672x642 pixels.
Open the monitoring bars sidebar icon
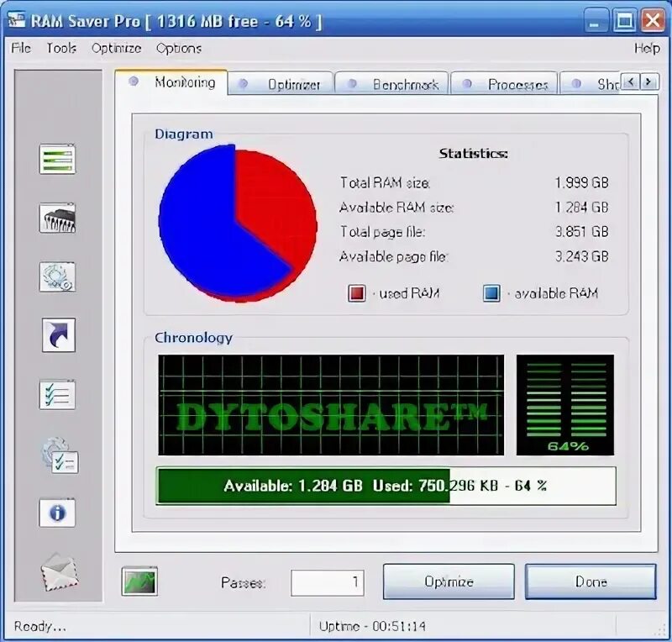coord(57,159)
